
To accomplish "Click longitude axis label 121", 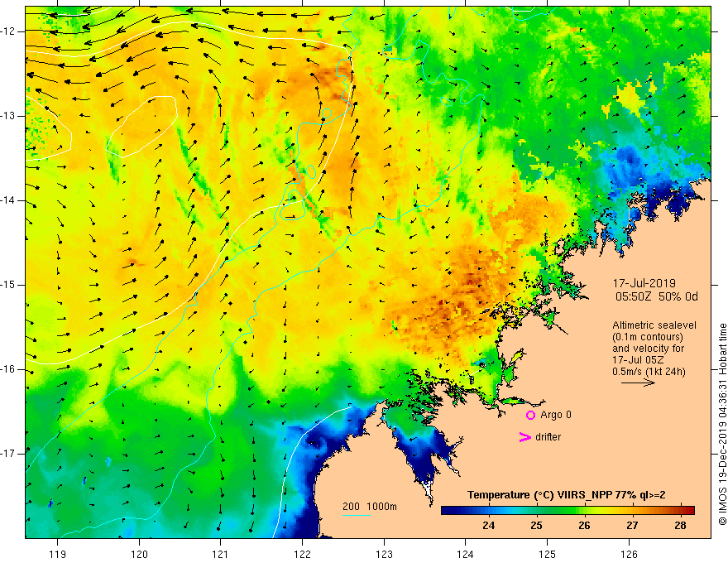I will pos(221,554).
